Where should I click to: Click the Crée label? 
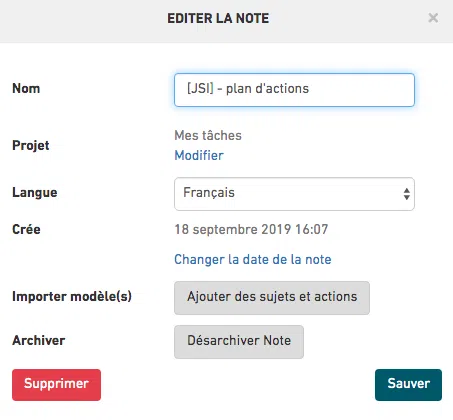point(26,229)
